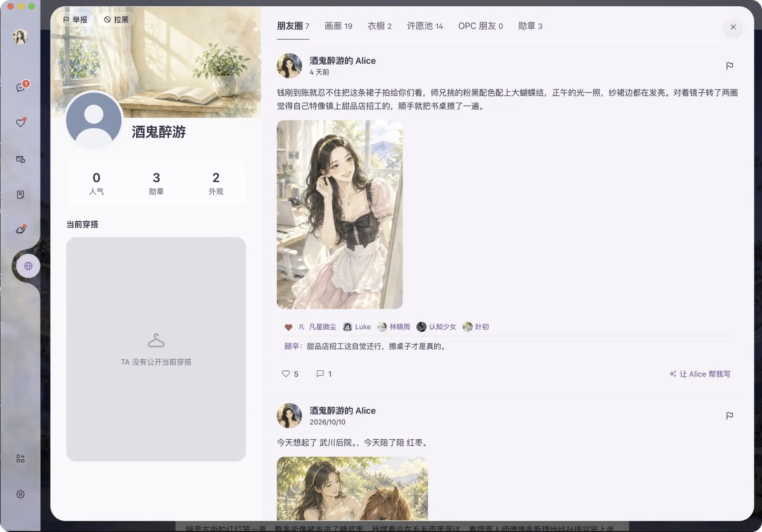The image size is (762, 532).
Task: Switch to the 许愿池 tab
Action: [425, 26]
